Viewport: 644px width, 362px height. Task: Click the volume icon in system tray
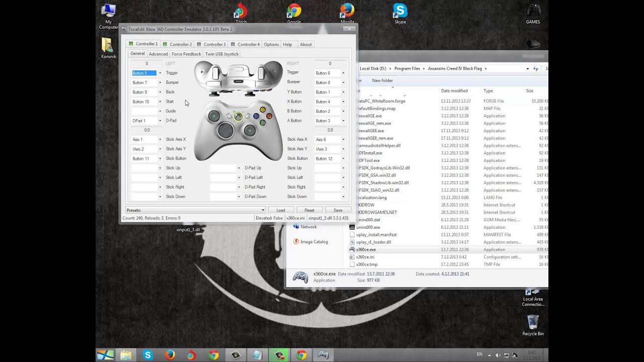pos(498,355)
